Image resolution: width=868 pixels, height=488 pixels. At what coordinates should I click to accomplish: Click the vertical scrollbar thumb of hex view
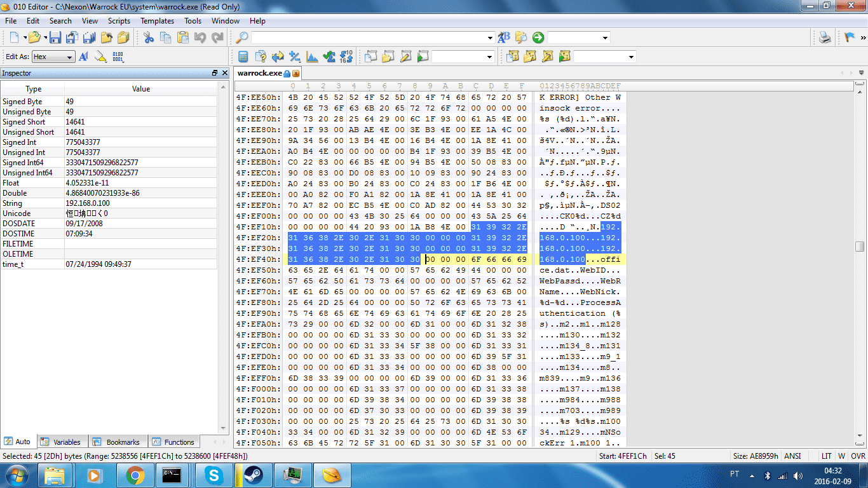(x=860, y=247)
